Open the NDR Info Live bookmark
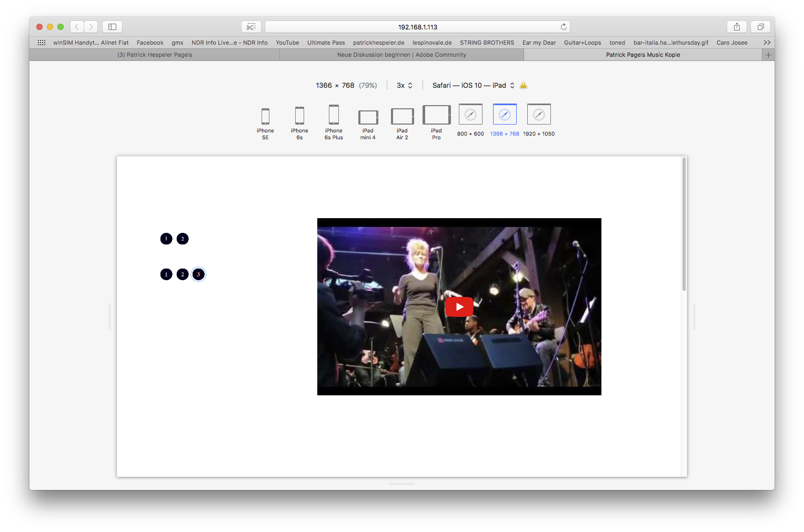Viewport: 804px width, 532px height. click(229, 43)
